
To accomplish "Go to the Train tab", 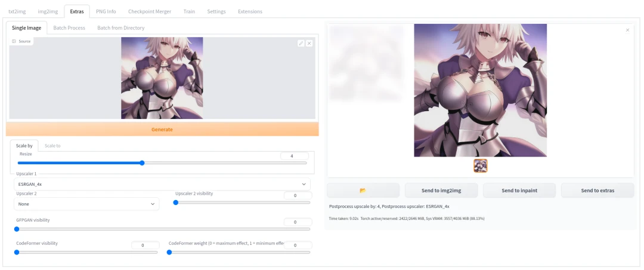I will coord(190,11).
